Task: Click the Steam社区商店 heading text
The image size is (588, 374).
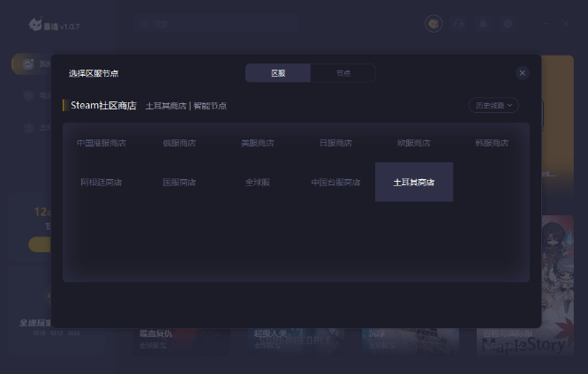Action: coord(103,105)
